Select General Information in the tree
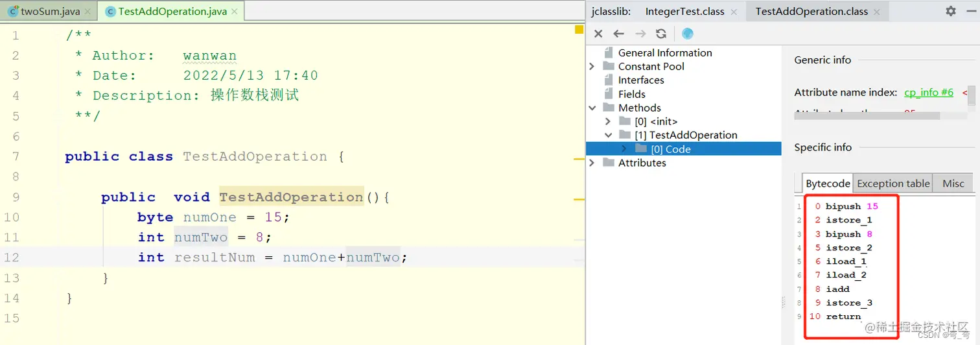This screenshot has height=345, width=980. point(665,53)
